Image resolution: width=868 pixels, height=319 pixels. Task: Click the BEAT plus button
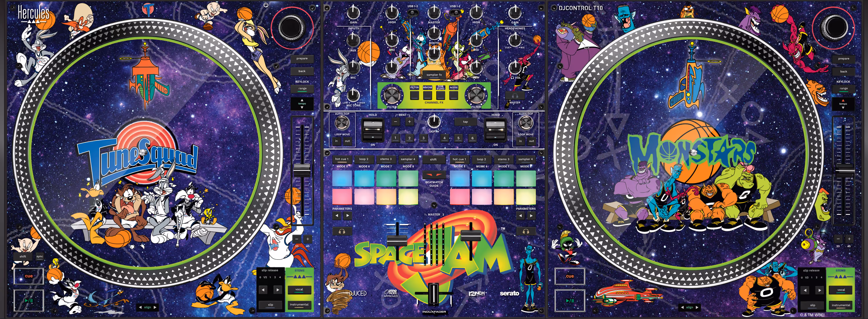(x=409, y=121)
